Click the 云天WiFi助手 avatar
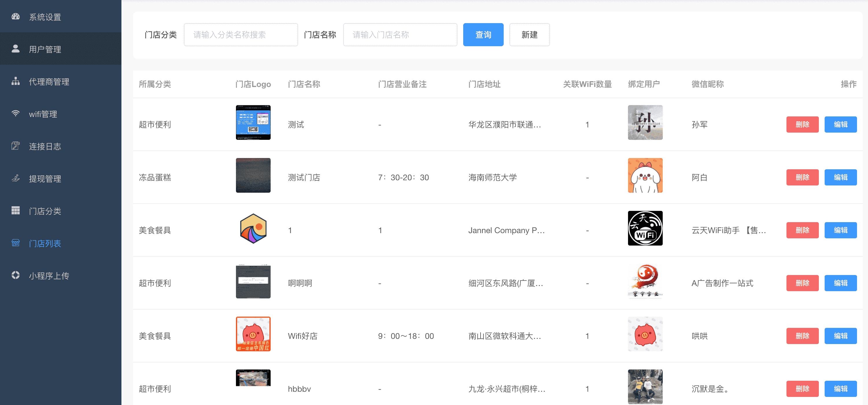Screen dimensions: 868x405 (x=645, y=228)
